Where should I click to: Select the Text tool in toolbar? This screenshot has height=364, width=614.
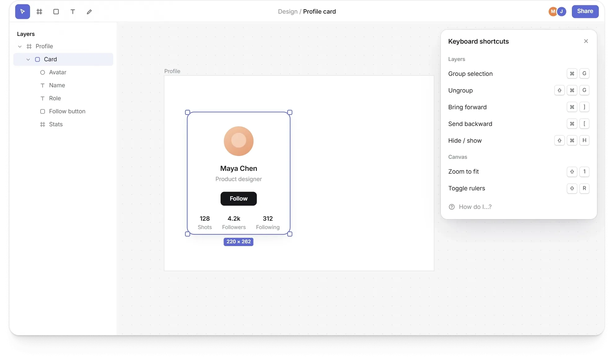(x=73, y=12)
